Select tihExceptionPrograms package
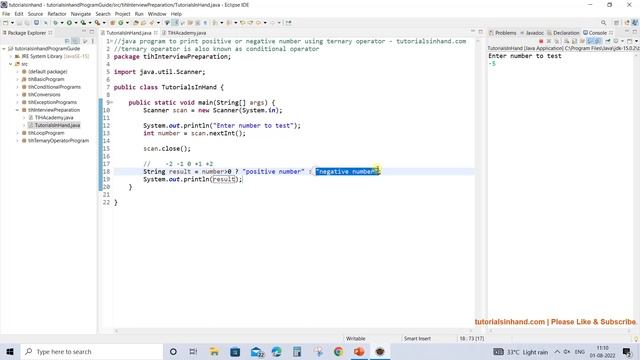Screen dimensions: 640x360 52,102
